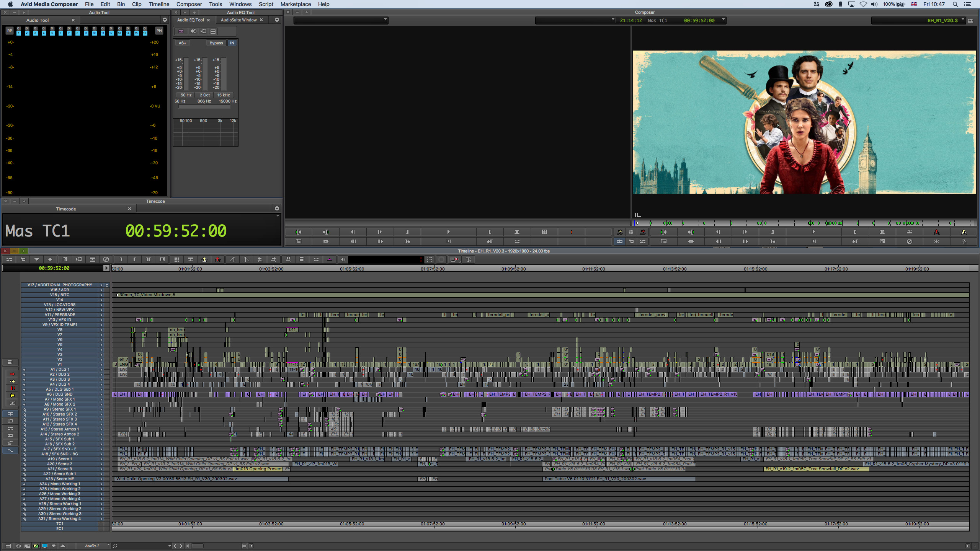Step forward one frame on record monitor
980x551 pixels.
[x=745, y=232]
